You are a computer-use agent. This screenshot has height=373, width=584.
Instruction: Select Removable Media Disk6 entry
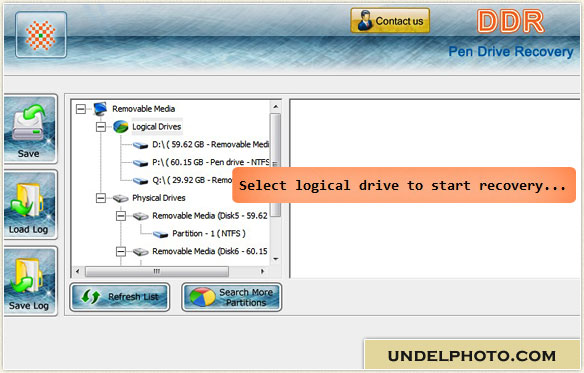[x=210, y=252]
